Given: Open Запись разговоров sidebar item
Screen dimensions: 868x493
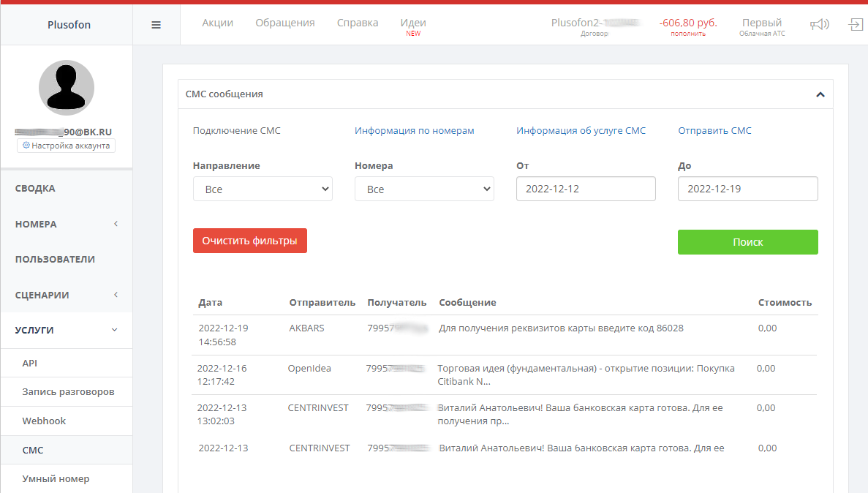Looking at the screenshot, I should tap(68, 391).
